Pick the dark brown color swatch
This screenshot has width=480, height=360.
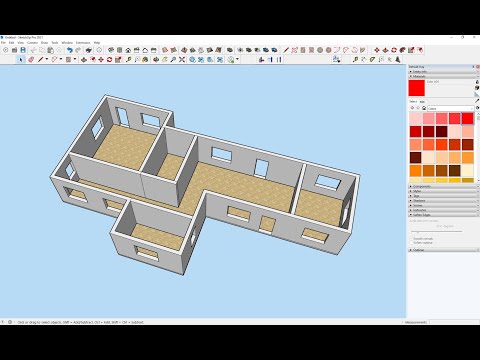(x=415, y=157)
